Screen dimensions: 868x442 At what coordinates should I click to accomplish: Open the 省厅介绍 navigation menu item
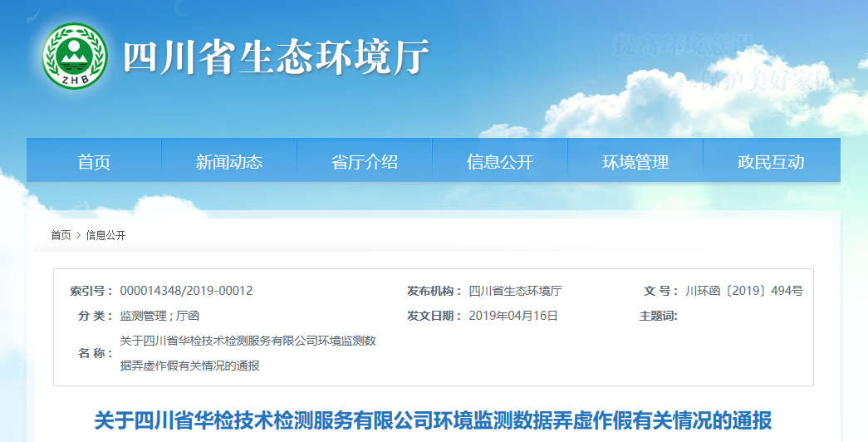[365, 162]
